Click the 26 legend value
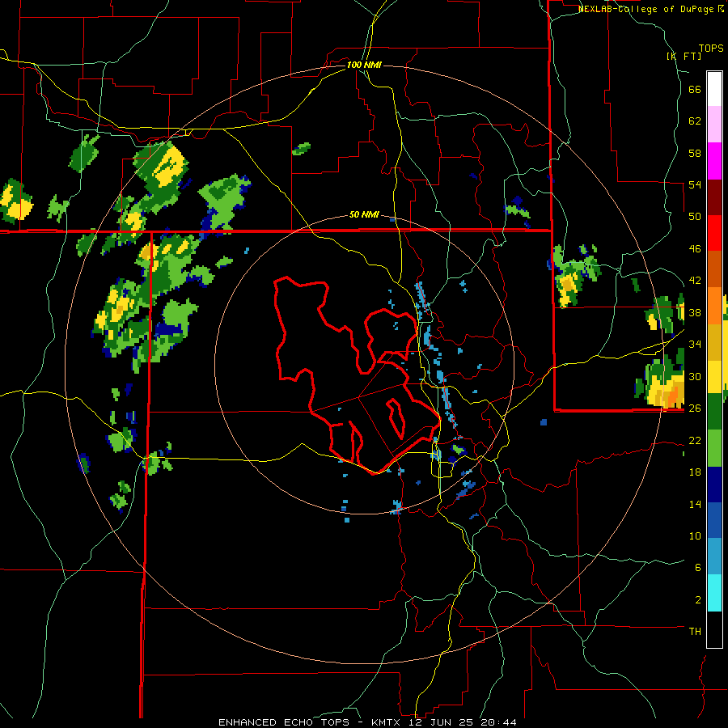This screenshot has width=728, height=728. point(695,408)
